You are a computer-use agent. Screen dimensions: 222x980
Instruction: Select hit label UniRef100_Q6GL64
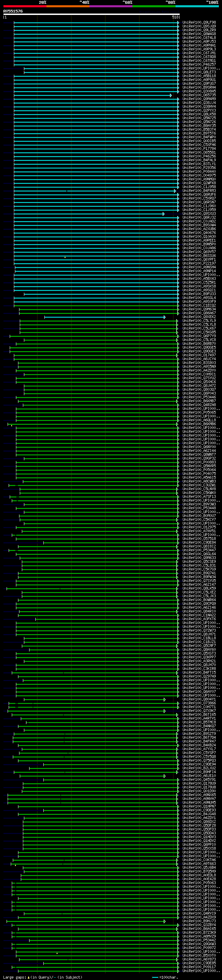(199, 554)
